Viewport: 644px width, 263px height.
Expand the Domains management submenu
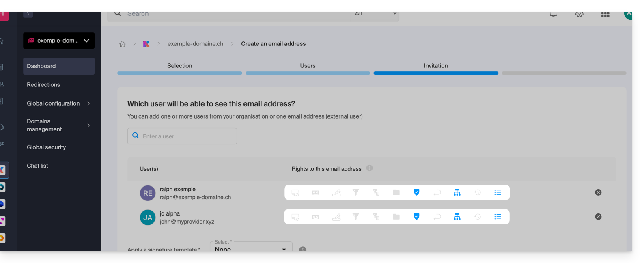click(x=88, y=125)
